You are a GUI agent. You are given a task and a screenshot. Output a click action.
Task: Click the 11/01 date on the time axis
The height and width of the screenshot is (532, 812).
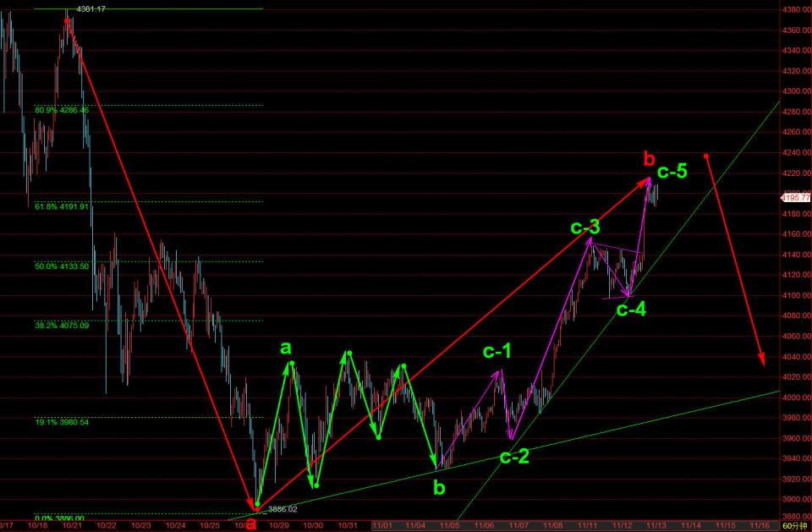[381, 525]
